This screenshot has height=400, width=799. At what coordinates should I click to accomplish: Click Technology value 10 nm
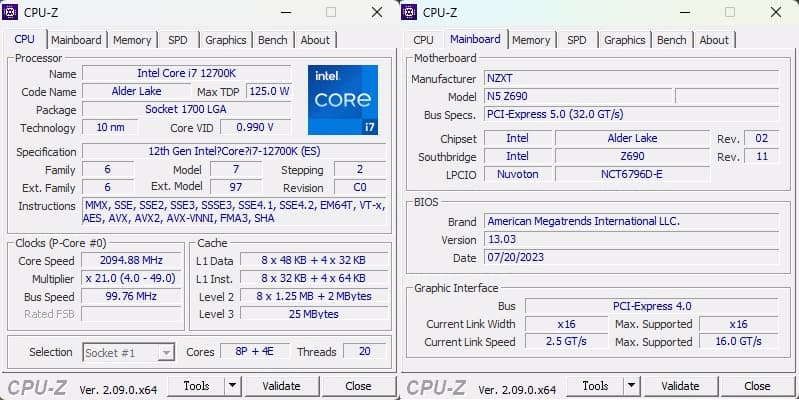point(110,127)
